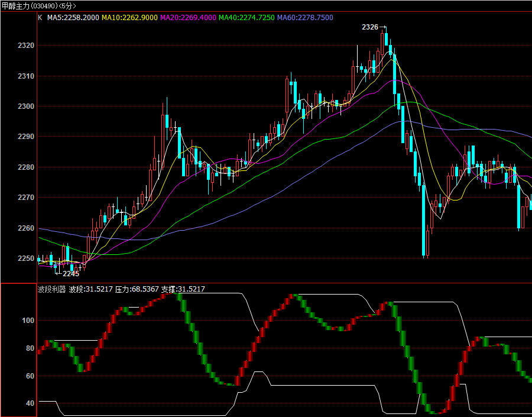Viewport: 532px width, 417px height.
Task: Click the 压力:68.5367 value
Action: pos(137,289)
